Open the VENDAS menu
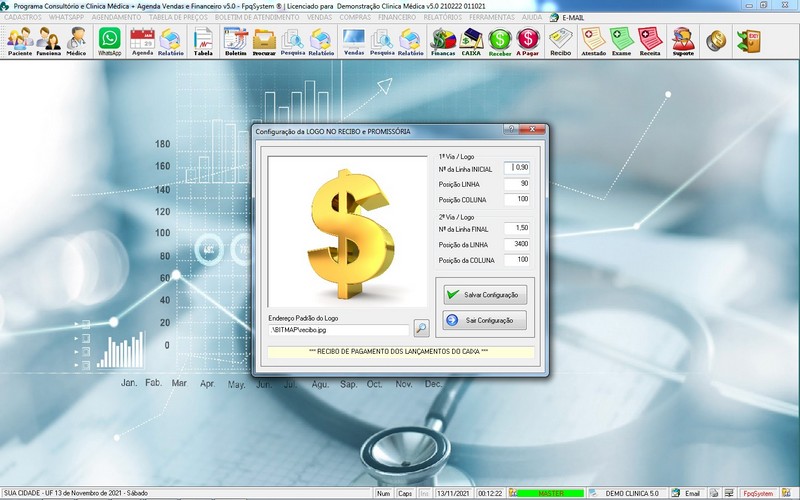This screenshot has width=800, height=500. (319, 17)
